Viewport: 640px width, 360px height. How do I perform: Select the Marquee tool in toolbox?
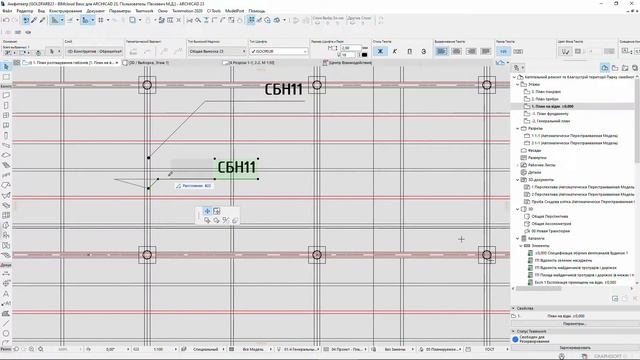pyautogui.click(x=6, y=77)
